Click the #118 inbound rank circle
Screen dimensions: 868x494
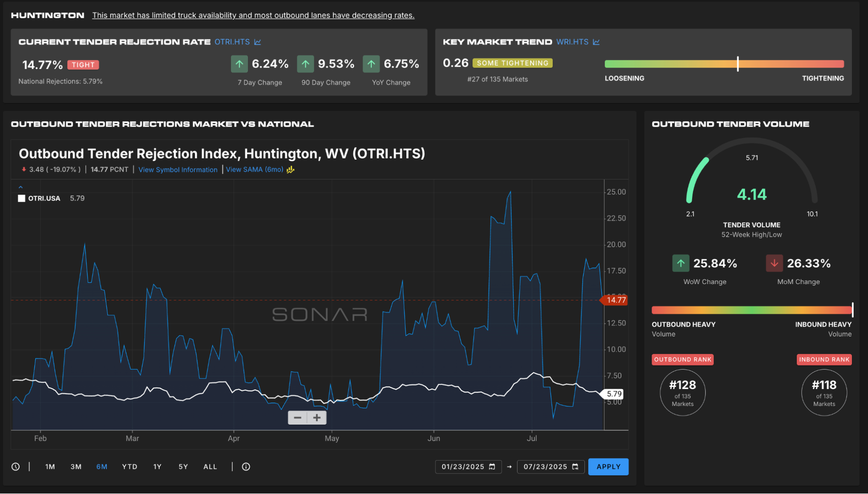point(824,392)
